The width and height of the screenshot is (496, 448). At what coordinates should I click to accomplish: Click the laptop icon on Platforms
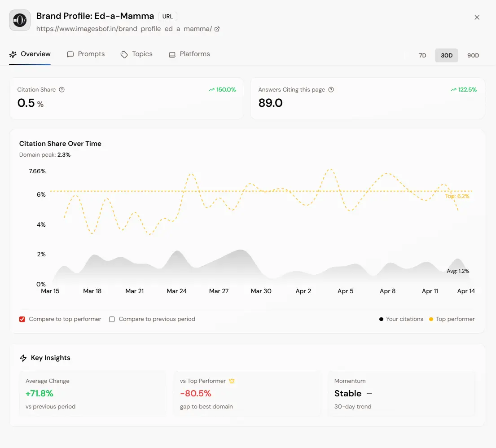pyautogui.click(x=172, y=55)
